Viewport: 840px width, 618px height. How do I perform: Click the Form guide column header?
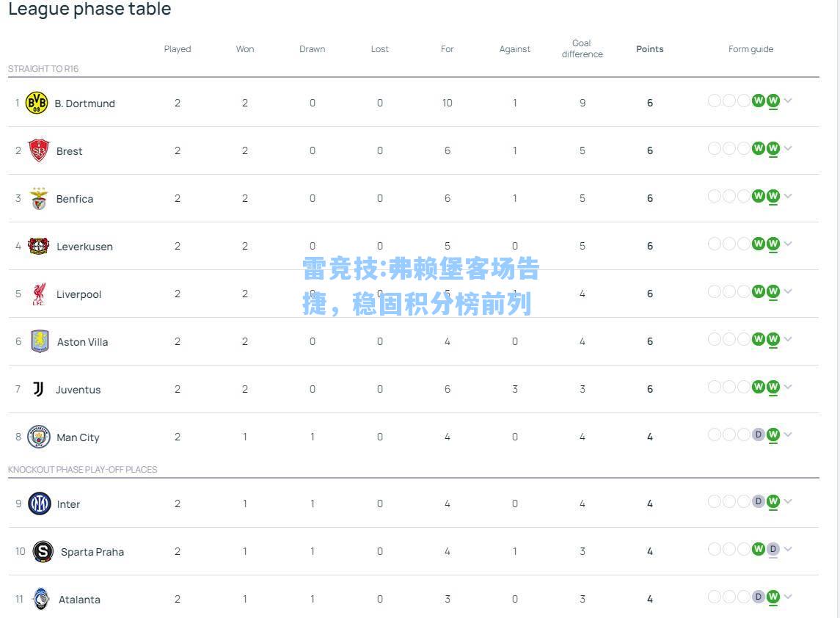750,48
